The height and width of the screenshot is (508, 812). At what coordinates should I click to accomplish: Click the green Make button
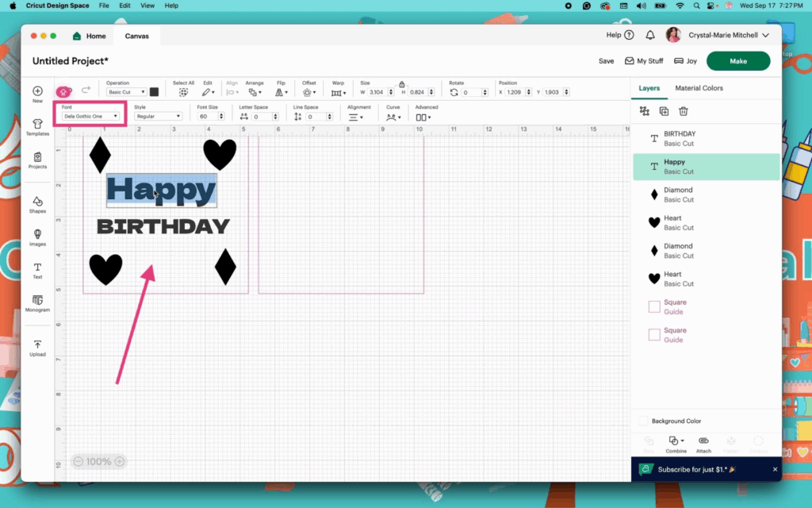coord(737,61)
